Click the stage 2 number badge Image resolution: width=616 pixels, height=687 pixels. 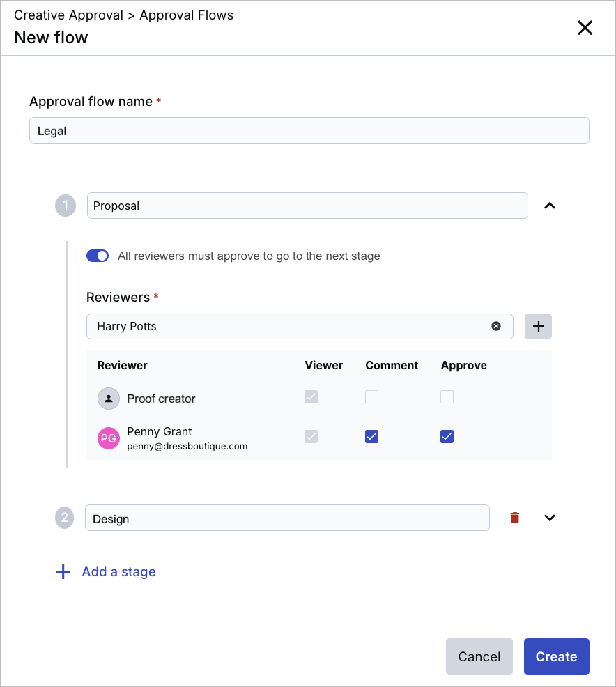65,518
